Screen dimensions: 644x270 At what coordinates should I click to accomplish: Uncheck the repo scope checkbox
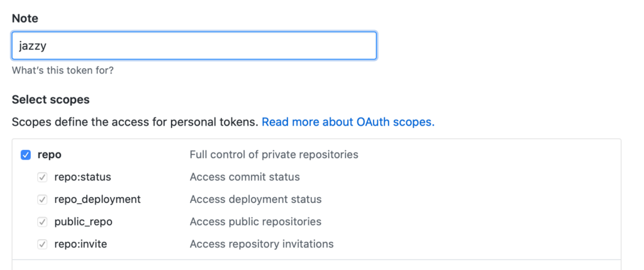coord(26,155)
